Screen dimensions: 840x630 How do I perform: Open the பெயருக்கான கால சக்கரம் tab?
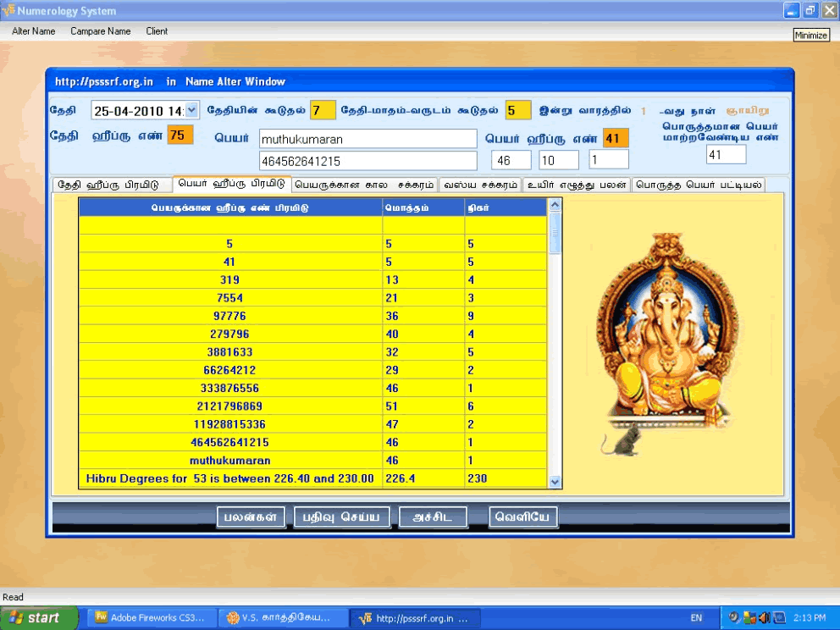point(365,185)
